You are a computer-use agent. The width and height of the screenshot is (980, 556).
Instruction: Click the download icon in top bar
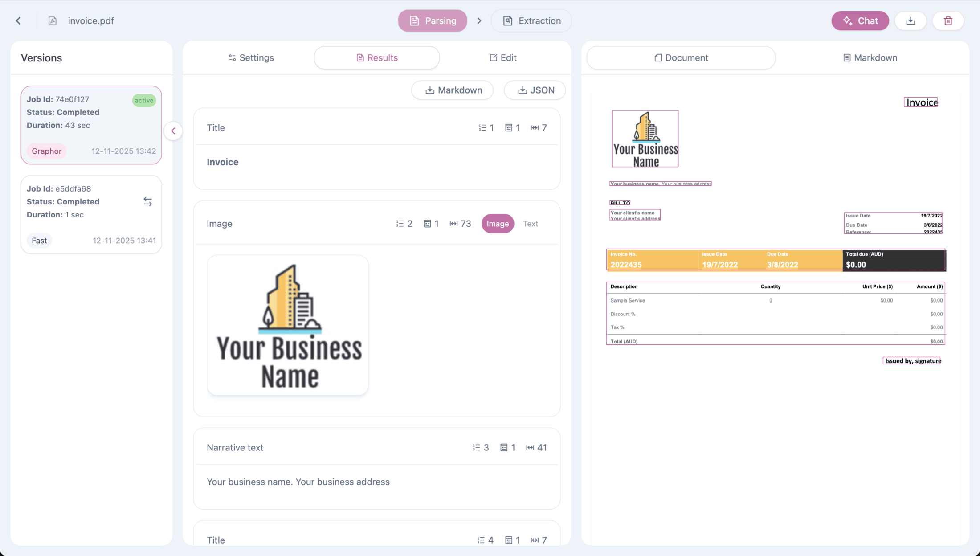[x=911, y=20]
